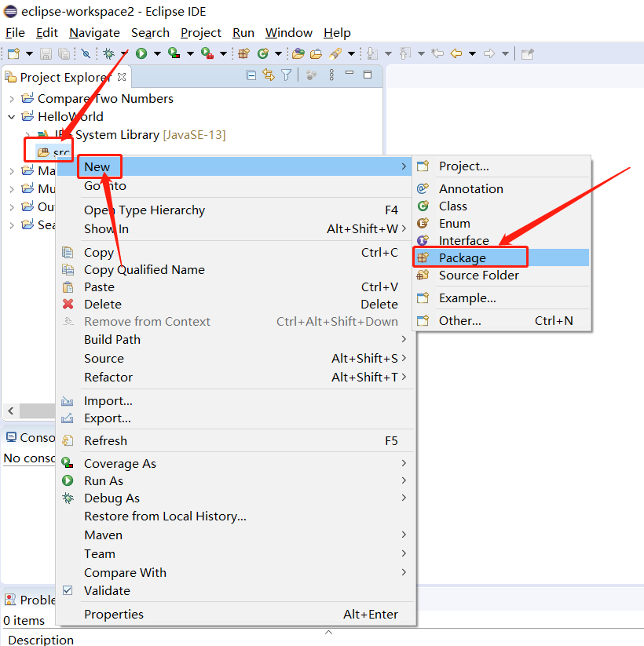Click the Last Edit Location icon
Screen dimensions: 644x646
point(437,53)
